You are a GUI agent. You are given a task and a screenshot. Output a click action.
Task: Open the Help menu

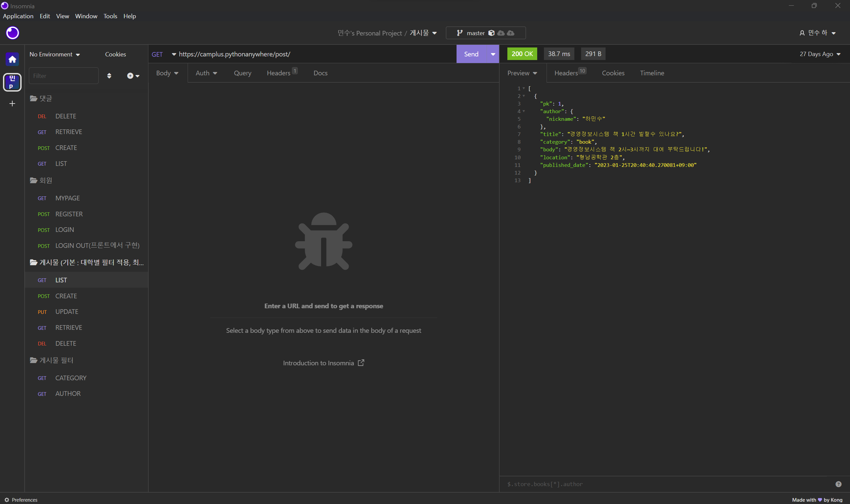[129, 16]
